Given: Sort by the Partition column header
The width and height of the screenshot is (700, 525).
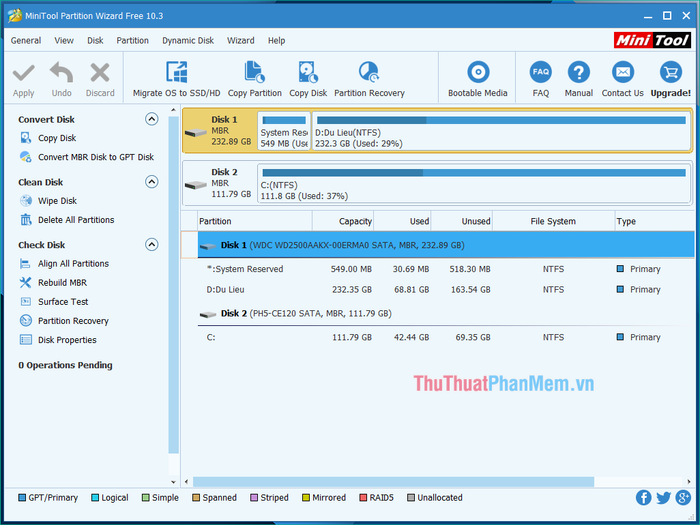Looking at the screenshot, I should (254, 221).
